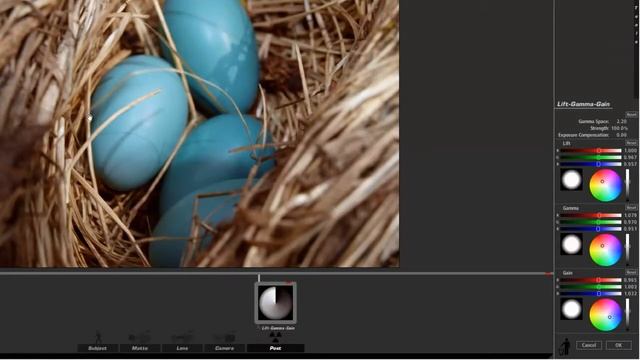The height and width of the screenshot is (360, 640).
Task: Click the OK button
Action: pyautogui.click(x=619, y=345)
